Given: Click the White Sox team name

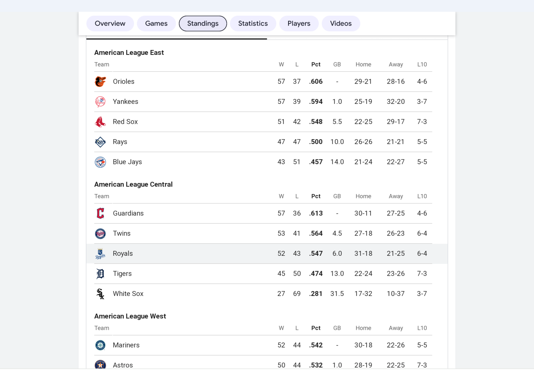Looking at the screenshot, I should point(128,294).
